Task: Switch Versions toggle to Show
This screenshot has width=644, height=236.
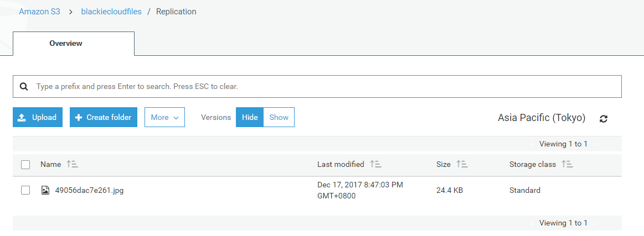Action: pos(279,117)
